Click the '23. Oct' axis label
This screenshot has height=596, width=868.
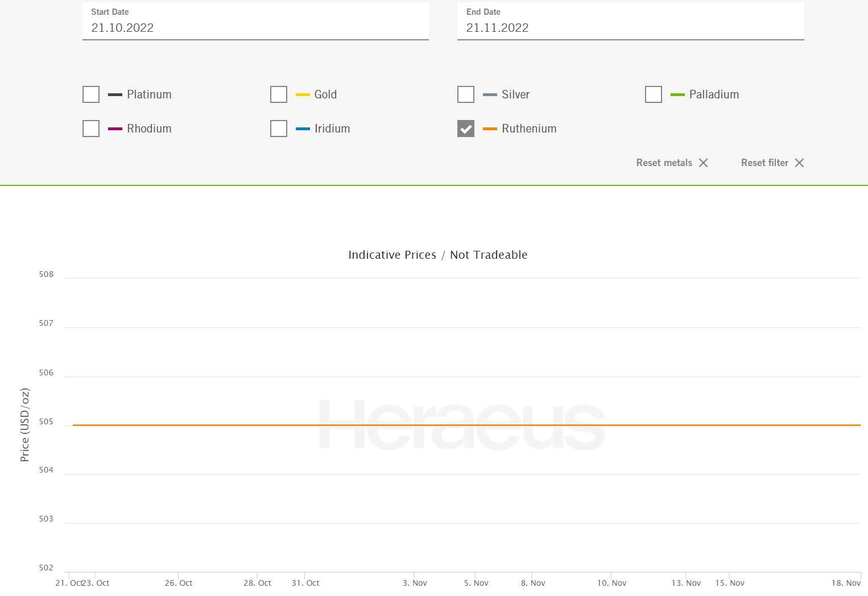pyautogui.click(x=96, y=583)
